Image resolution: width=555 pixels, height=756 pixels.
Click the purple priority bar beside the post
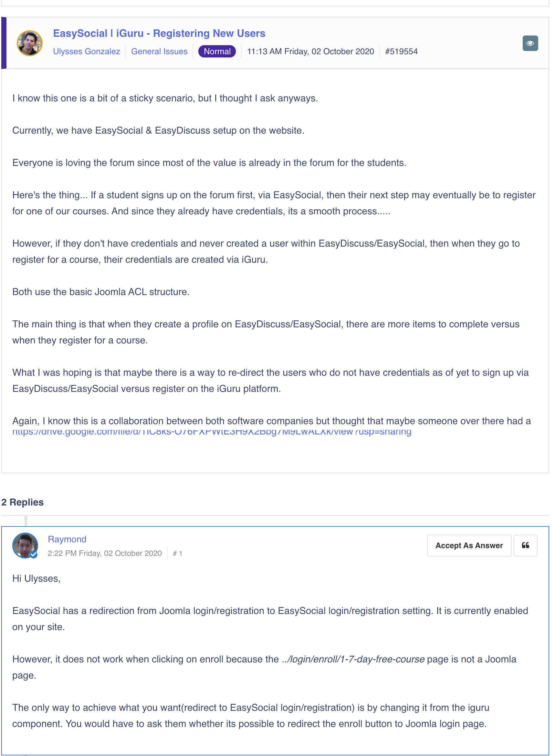[4, 43]
